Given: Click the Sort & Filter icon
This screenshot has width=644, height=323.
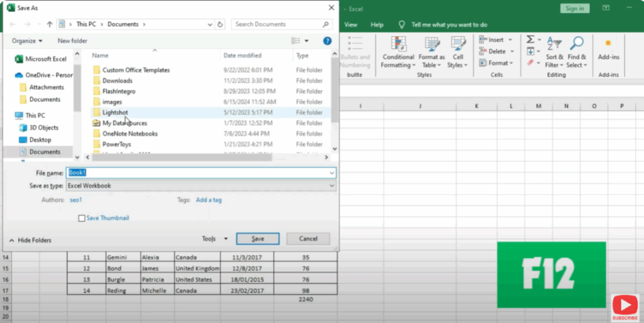Looking at the screenshot, I should point(554,45).
